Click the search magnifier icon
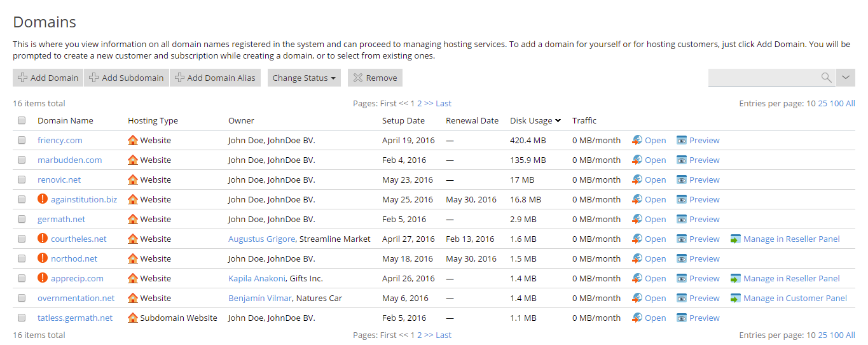Image resolution: width=868 pixels, height=345 pixels. 826,78
